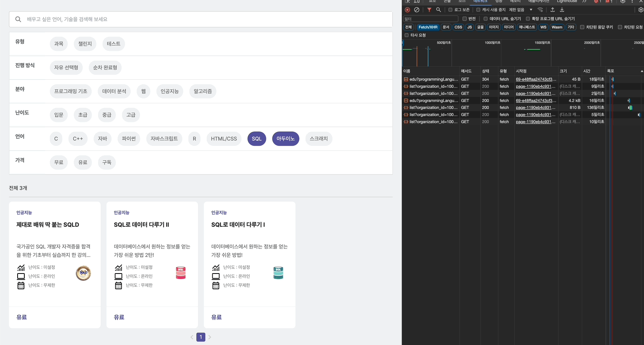Image resolution: width=644 pixels, height=345 pixels.
Task: Toggle the red filter funnel icon
Action: coord(429,10)
